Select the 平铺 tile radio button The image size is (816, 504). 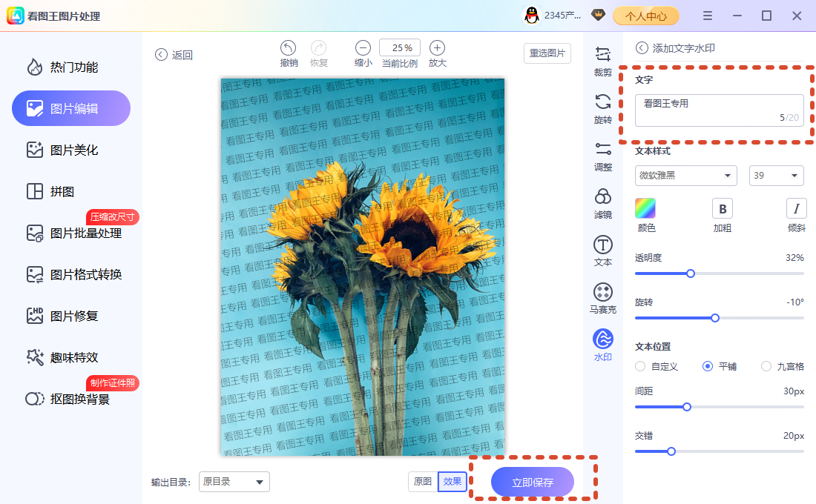pos(707,366)
